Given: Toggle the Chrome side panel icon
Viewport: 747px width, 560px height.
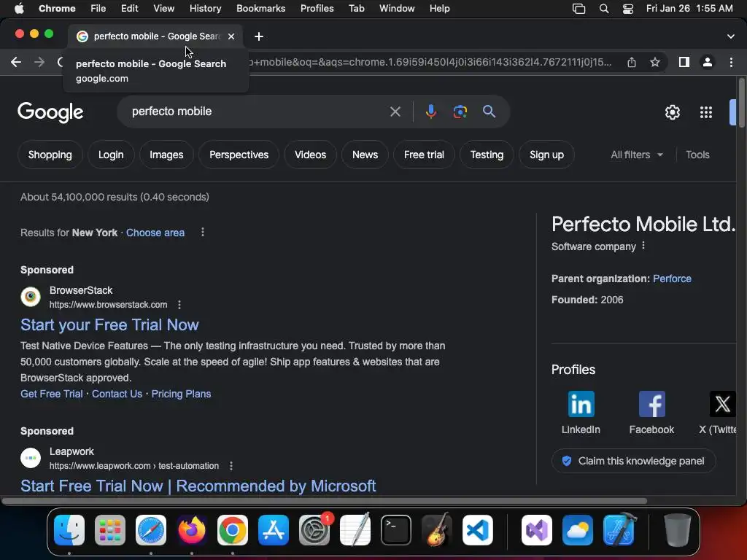Looking at the screenshot, I should [684, 62].
